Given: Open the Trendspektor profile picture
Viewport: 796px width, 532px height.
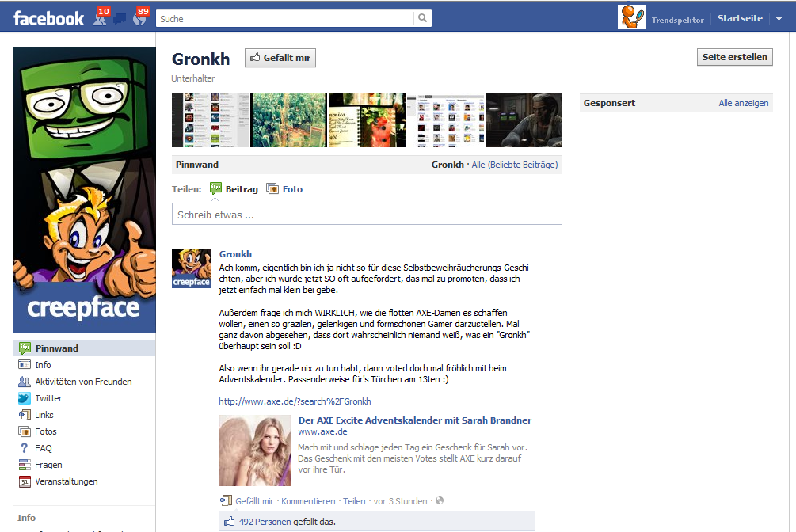Looking at the screenshot, I should 631,17.
